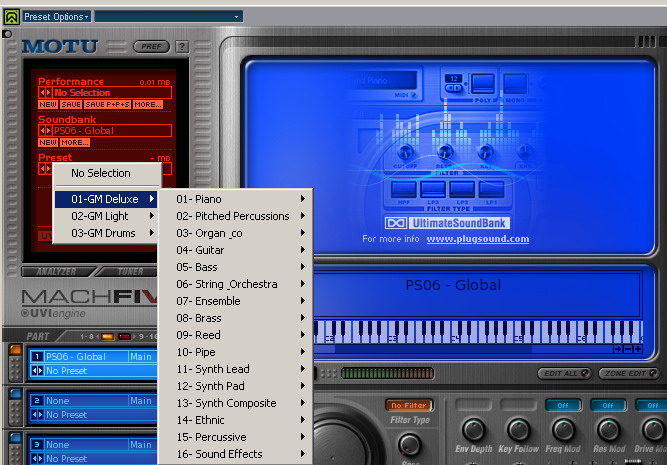Open the 14- Ethnic category
The width and height of the screenshot is (667, 465).
(235, 420)
